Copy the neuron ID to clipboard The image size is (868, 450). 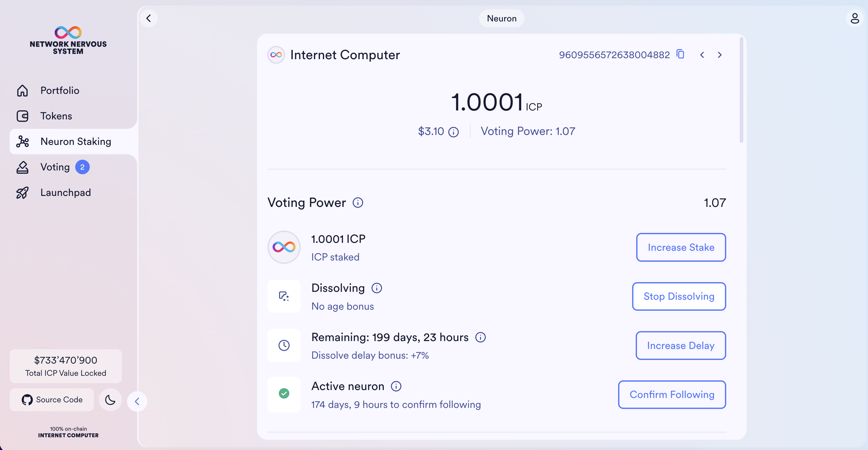[680, 54]
